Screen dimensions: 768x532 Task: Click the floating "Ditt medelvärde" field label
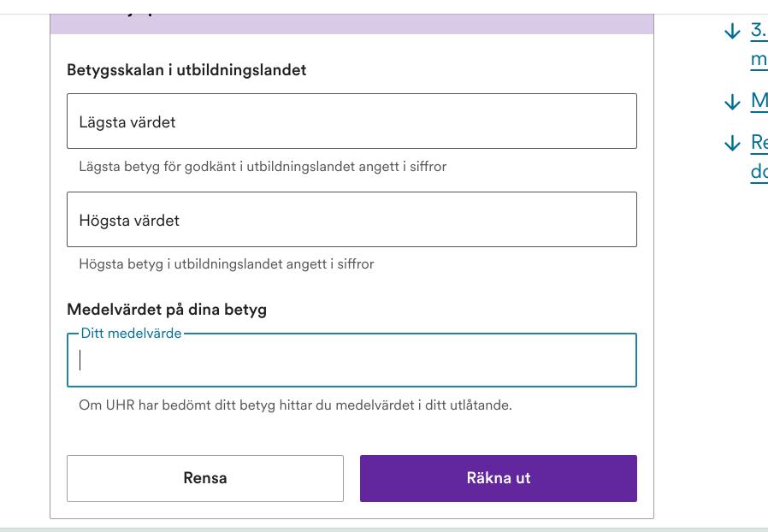click(x=131, y=334)
